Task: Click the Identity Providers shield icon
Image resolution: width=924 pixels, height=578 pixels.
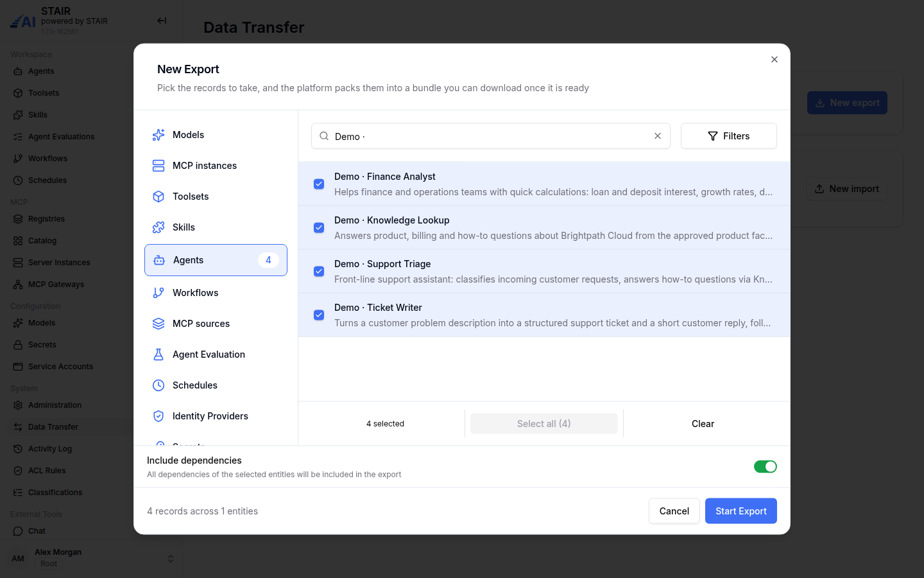Action: [158, 416]
